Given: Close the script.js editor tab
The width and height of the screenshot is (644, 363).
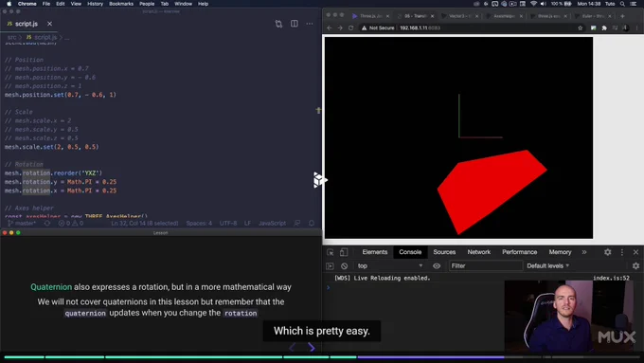Looking at the screenshot, I should pos(49,24).
